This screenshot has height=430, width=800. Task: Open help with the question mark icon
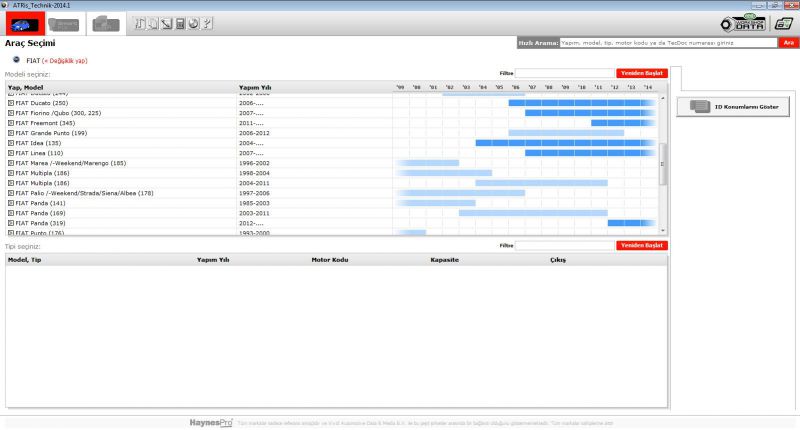pyautogui.click(x=207, y=23)
